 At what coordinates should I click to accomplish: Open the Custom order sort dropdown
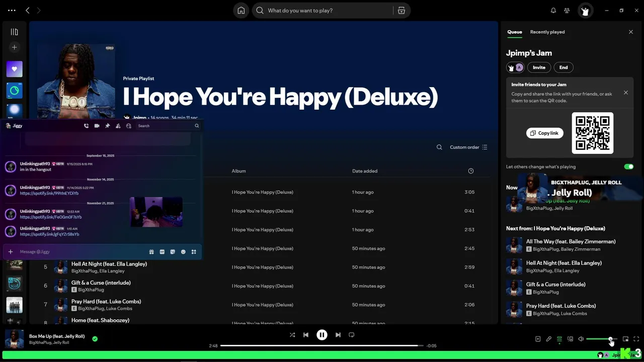click(x=468, y=147)
